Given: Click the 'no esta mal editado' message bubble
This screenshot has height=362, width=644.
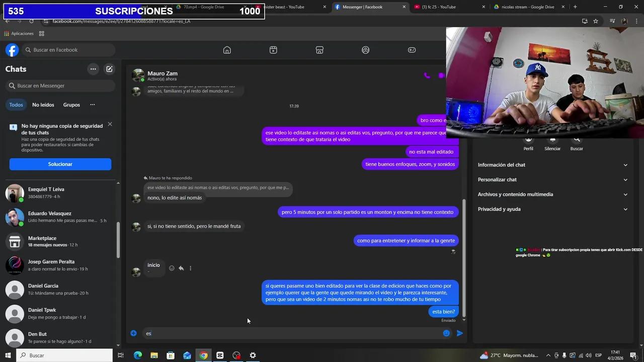Looking at the screenshot, I should click(431, 152).
